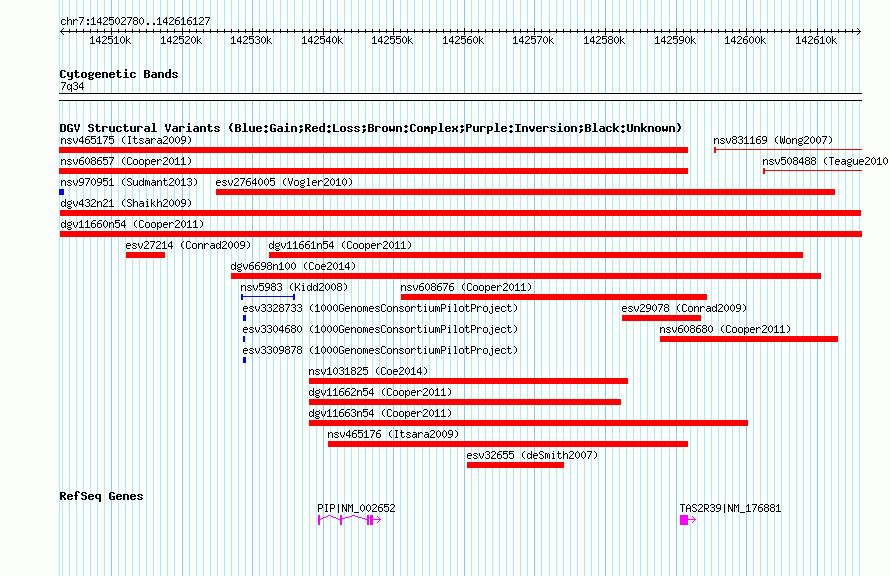Viewport: 890px width, 576px height.
Task: Select the dgv11662n54 (Cooper2011) loss bar
Action: [464, 402]
